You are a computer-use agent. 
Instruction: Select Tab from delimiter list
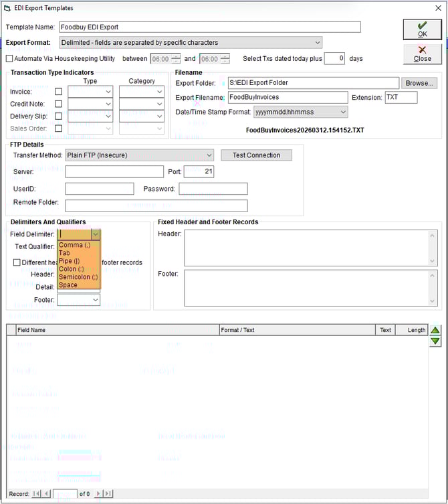(79, 253)
